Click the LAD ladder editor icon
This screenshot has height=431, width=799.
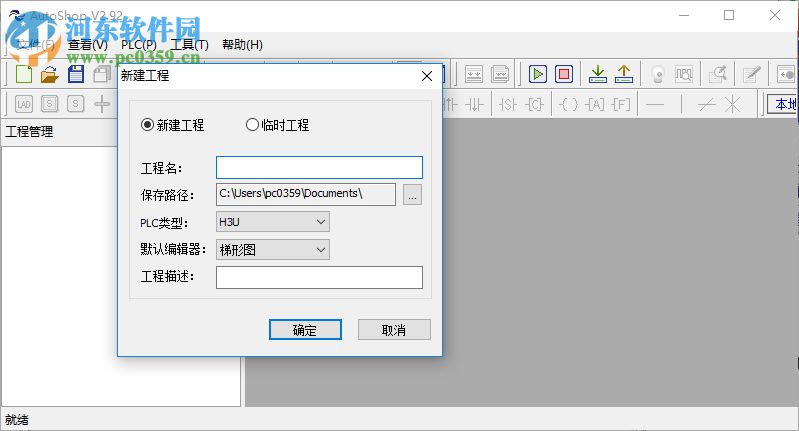pyautogui.click(x=23, y=104)
